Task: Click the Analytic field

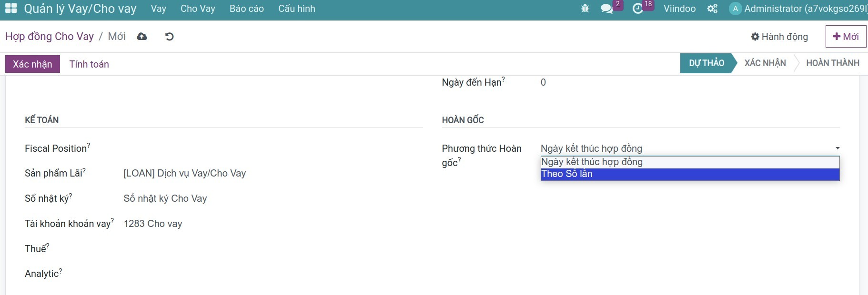Action: 273,274
